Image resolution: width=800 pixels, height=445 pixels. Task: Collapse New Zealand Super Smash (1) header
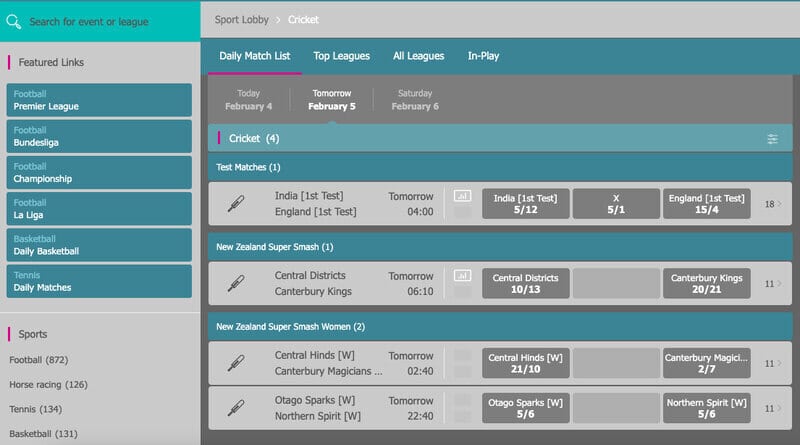tap(500, 247)
